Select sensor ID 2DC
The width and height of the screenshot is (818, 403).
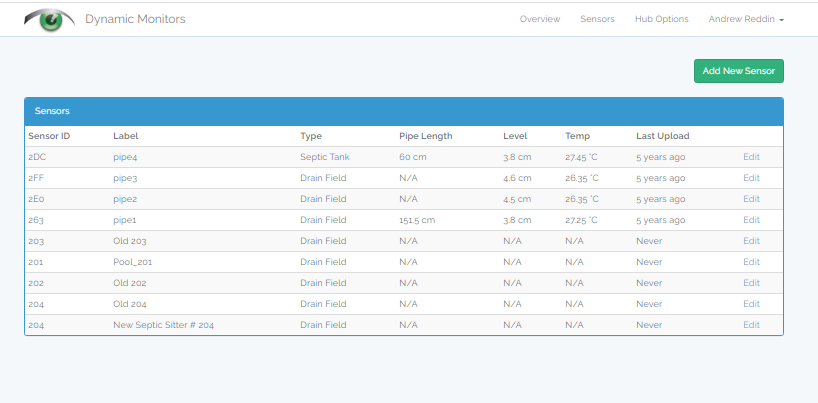37,157
